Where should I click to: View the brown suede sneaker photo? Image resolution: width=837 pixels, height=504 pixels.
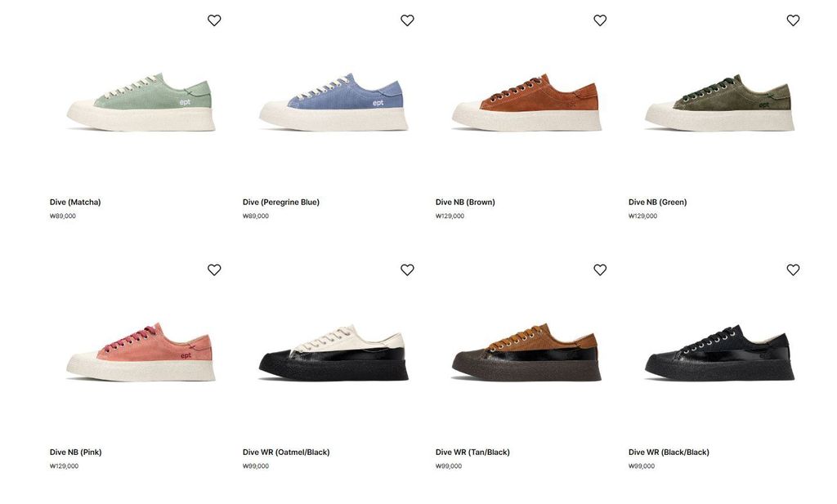tap(527, 102)
